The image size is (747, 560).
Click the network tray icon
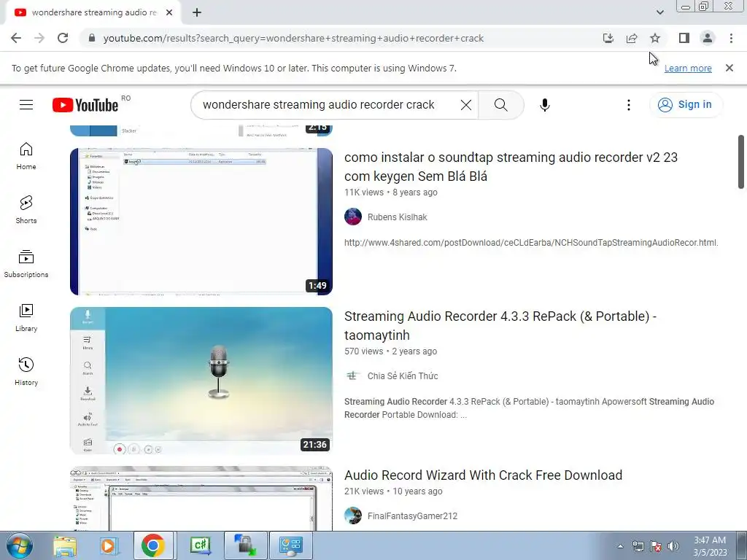pos(638,546)
